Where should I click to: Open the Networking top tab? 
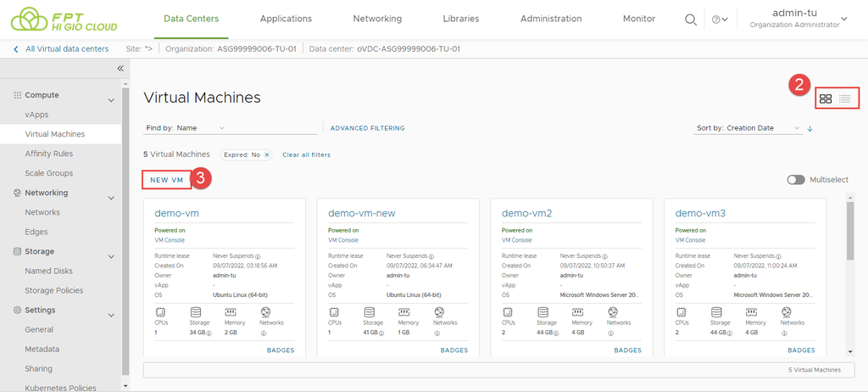pyautogui.click(x=377, y=19)
